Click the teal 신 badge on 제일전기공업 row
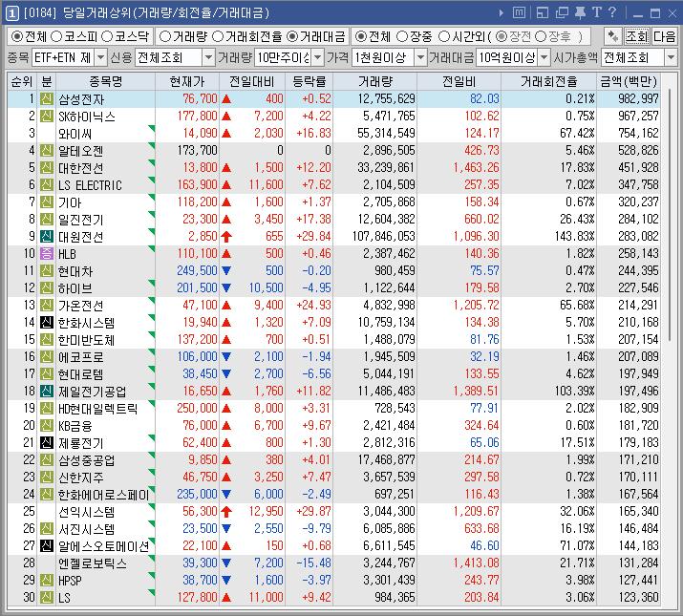 [46, 391]
